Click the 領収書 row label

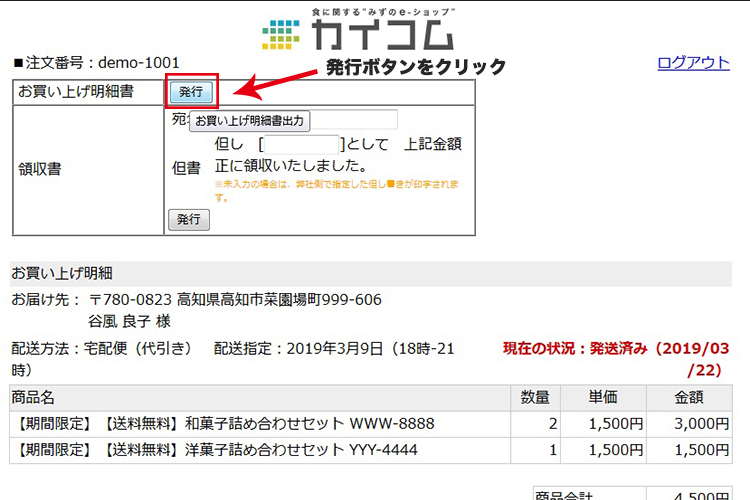pyautogui.click(x=40, y=169)
